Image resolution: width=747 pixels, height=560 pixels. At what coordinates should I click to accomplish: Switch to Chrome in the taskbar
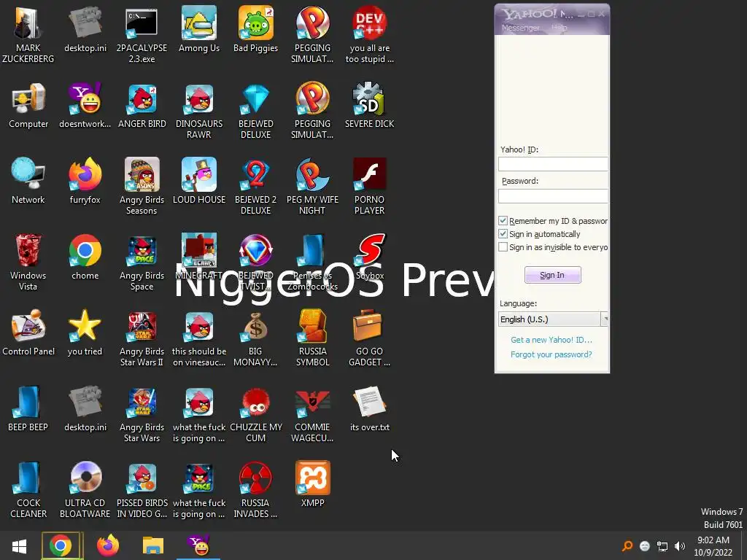click(61, 545)
